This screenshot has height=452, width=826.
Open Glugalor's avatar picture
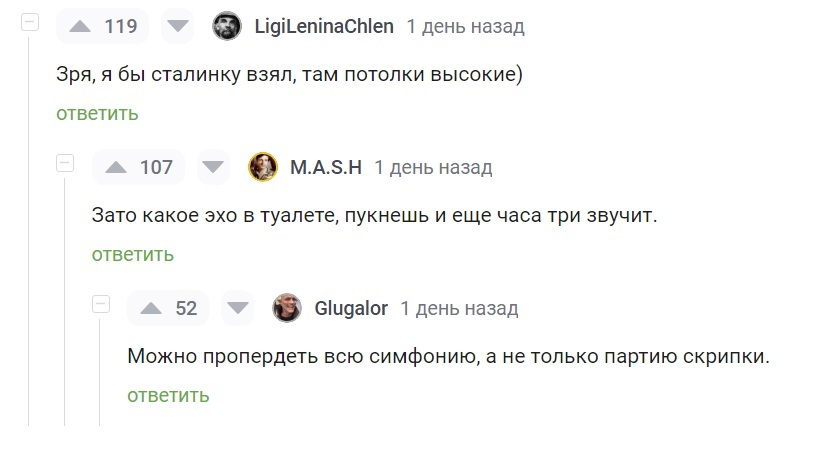[x=287, y=308]
